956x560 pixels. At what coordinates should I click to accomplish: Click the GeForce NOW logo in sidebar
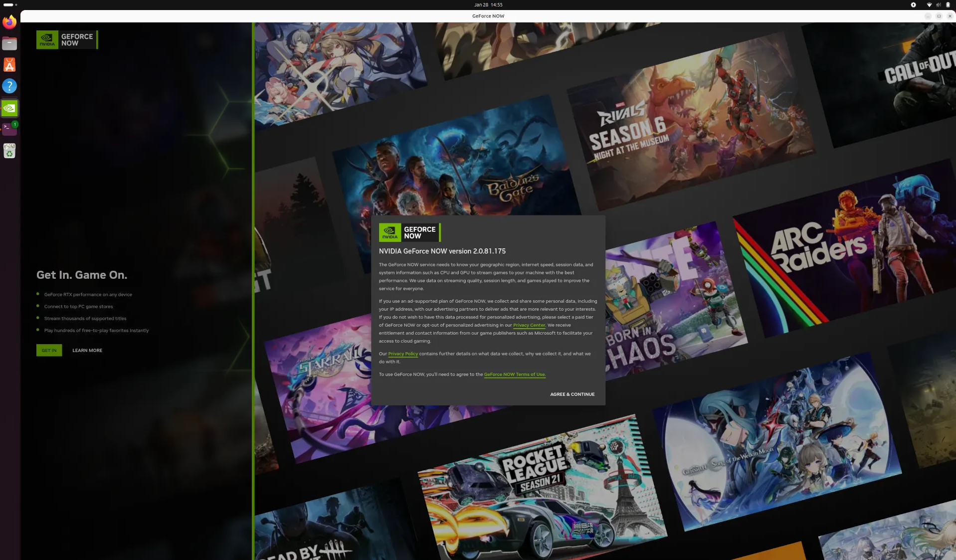tap(67, 40)
